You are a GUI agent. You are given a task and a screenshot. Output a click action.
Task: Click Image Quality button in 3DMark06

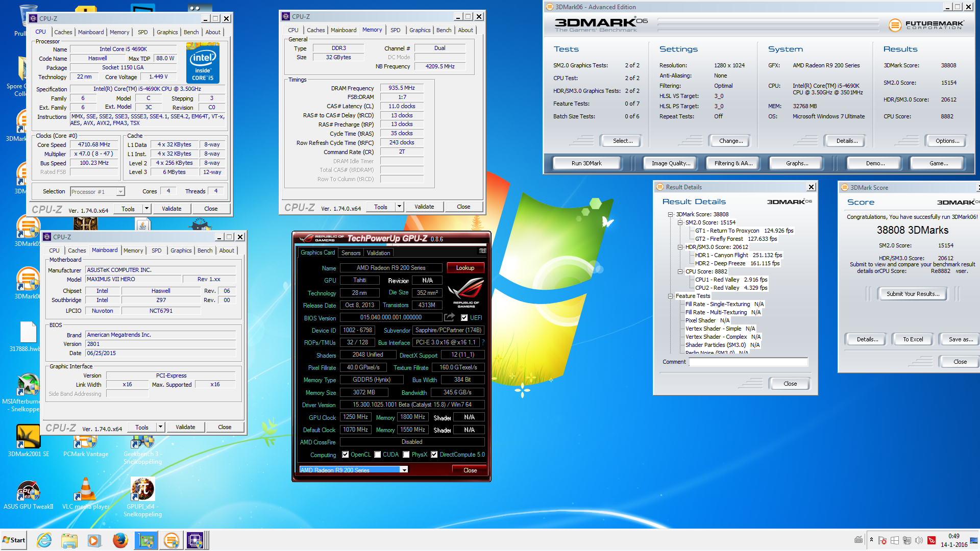(x=671, y=163)
